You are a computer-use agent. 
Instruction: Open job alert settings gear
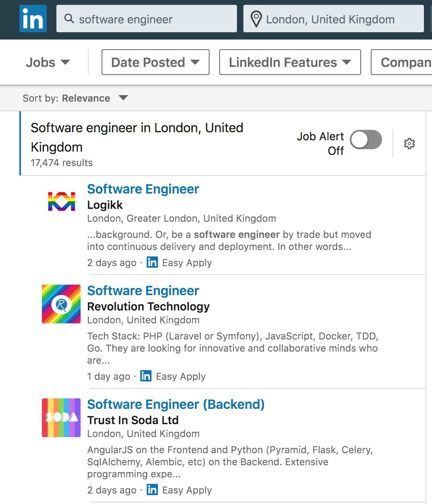pyautogui.click(x=409, y=144)
